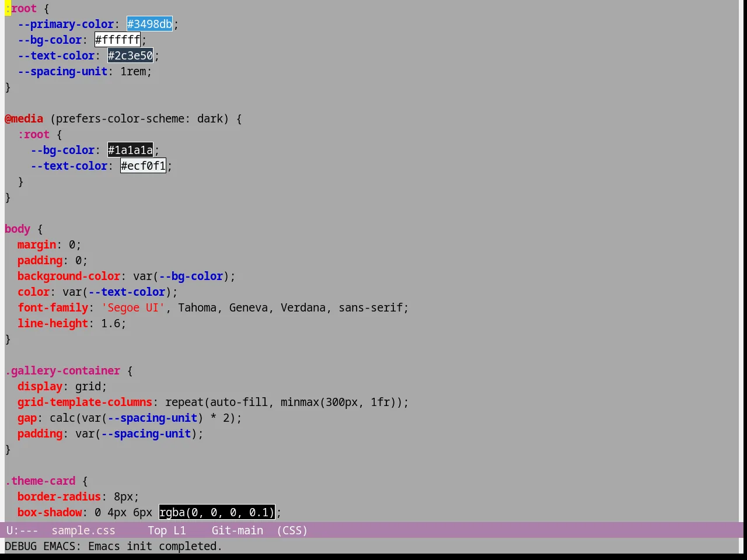The height and width of the screenshot is (560, 747).
Task: Click the display property
Action: pyautogui.click(x=40, y=386)
